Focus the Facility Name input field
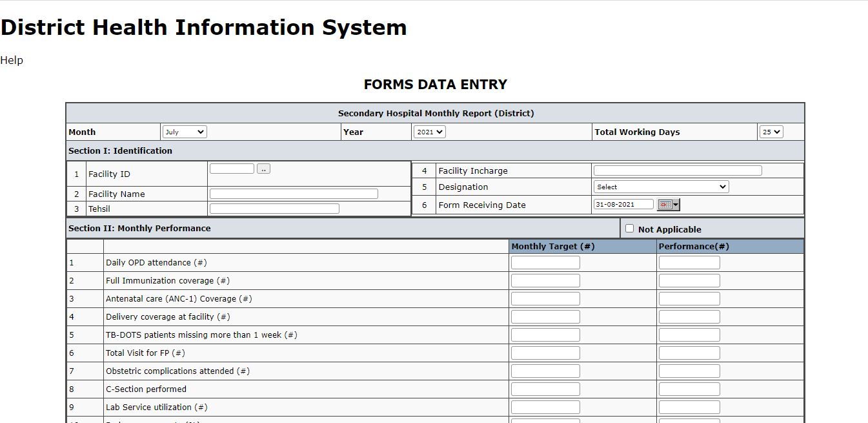This screenshot has height=423, width=868. (x=294, y=194)
